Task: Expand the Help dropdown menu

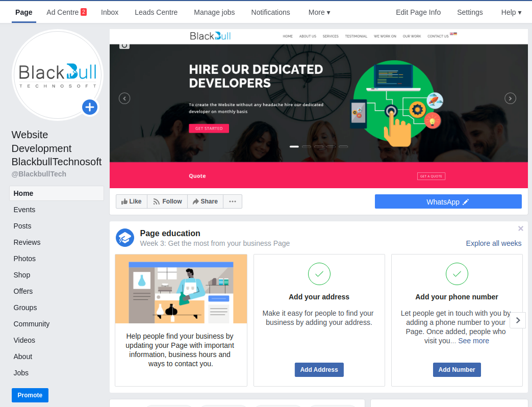Action: point(511,12)
